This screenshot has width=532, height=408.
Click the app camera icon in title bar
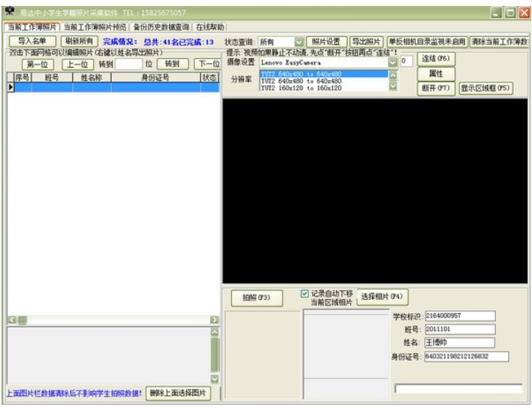tap(10, 12)
